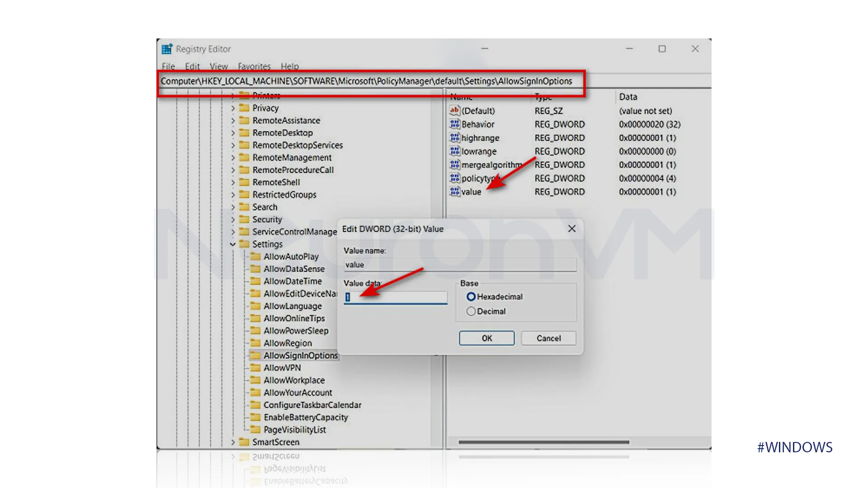The width and height of the screenshot is (868, 488).
Task: Click the RemoteShell folder icon
Action: coord(244,182)
